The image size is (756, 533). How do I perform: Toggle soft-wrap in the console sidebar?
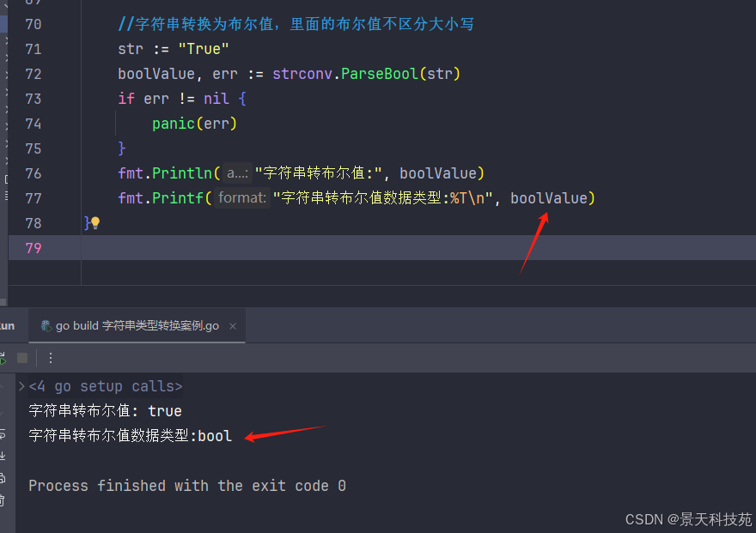tap(3, 434)
